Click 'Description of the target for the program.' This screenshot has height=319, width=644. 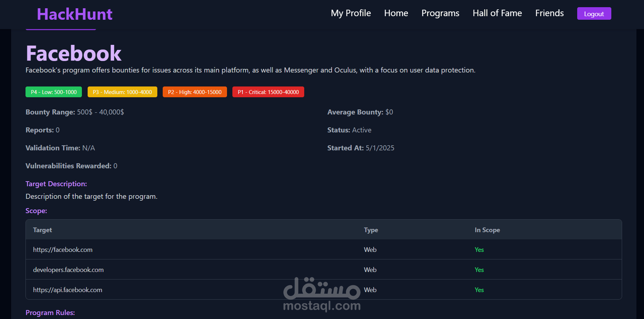pyautogui.click(x=92, y=196)
